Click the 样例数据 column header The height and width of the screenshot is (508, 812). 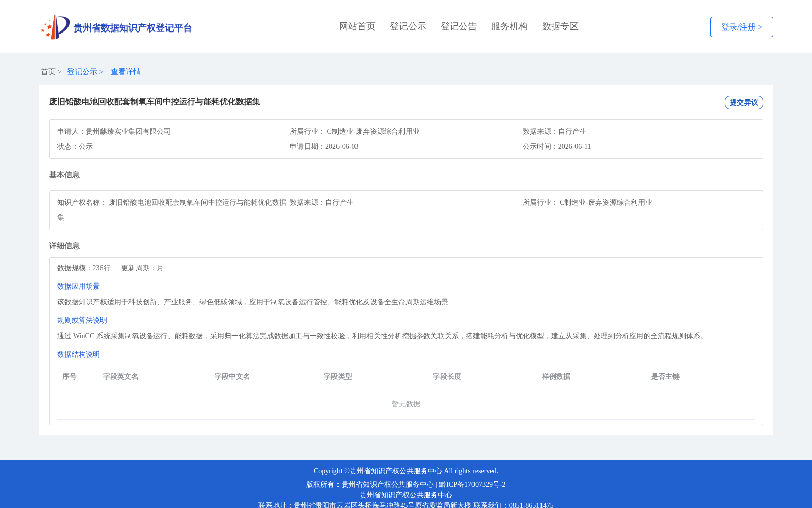coord(556,376)
